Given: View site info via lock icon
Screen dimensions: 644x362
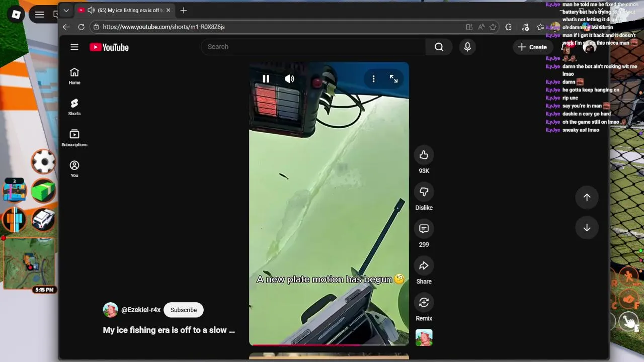Looking at the screenshot, I should pyautogui.click(x=97, y=27).
